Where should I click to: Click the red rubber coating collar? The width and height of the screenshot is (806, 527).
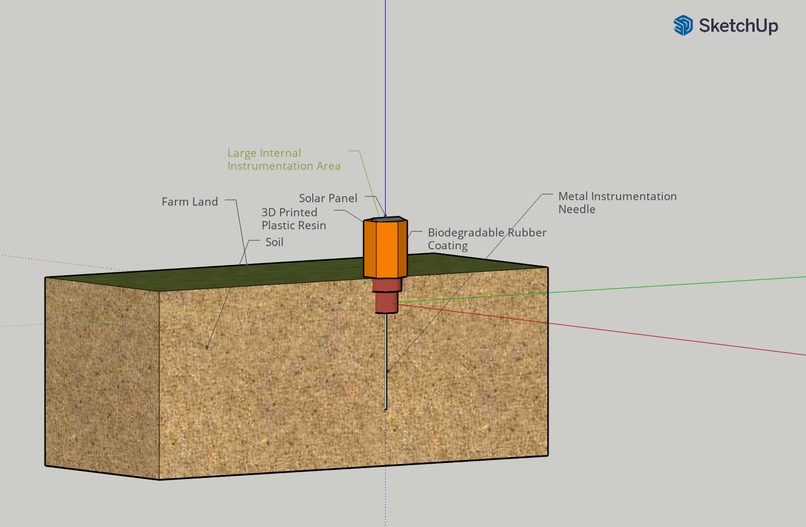pos(387,296)
